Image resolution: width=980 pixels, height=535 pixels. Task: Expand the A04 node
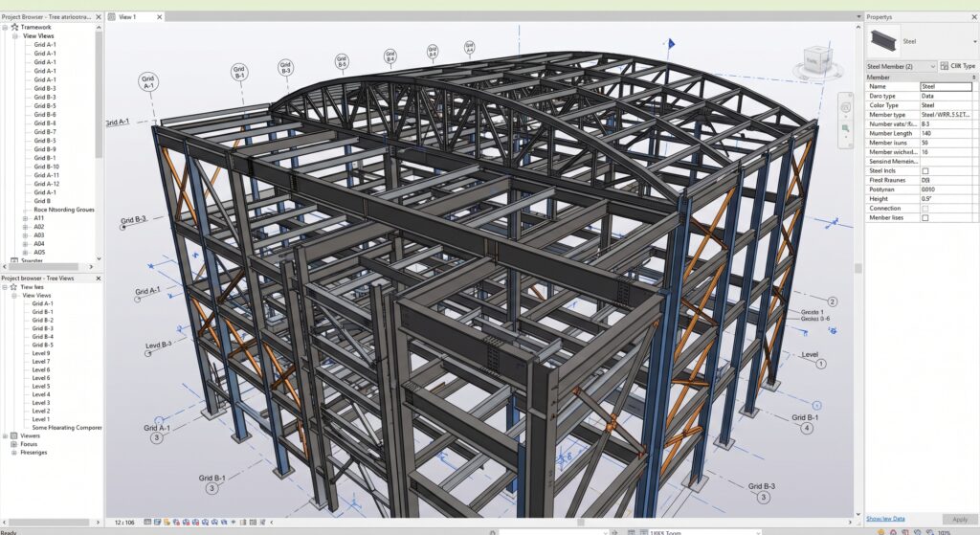click(x=25, y=244)
